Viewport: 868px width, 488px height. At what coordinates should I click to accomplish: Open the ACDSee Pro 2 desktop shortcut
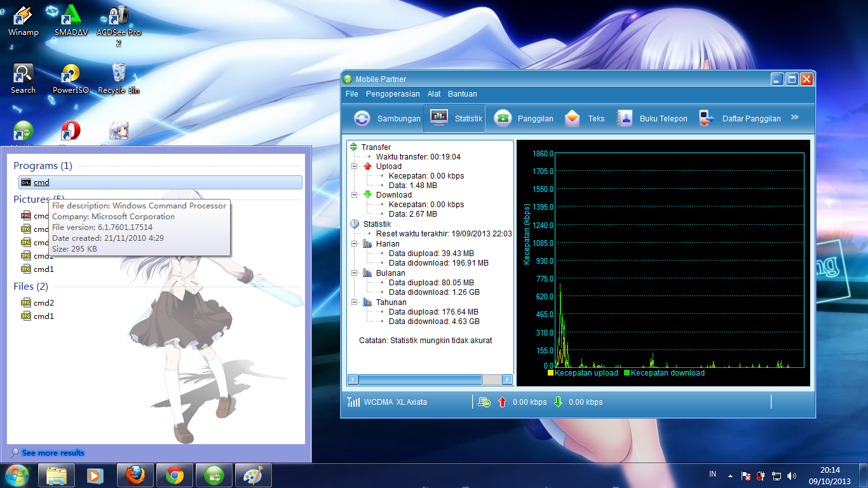click(x=119, y=25)
